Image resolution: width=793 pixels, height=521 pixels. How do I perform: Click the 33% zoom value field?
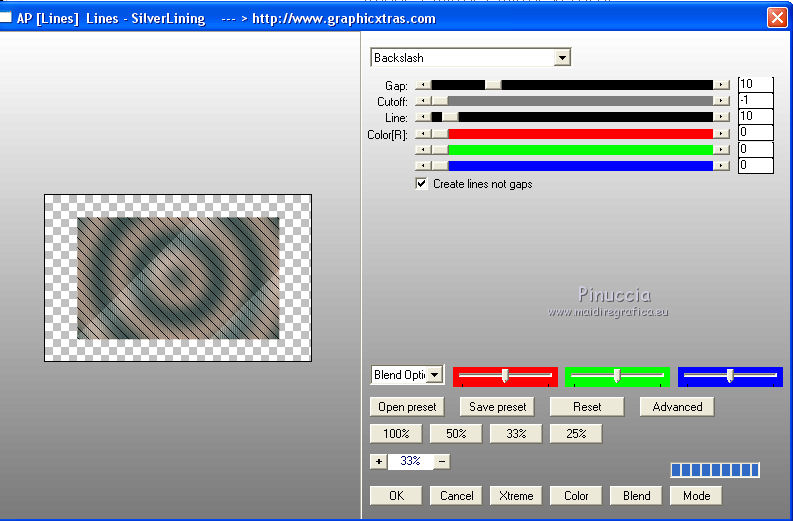[410, 461]
